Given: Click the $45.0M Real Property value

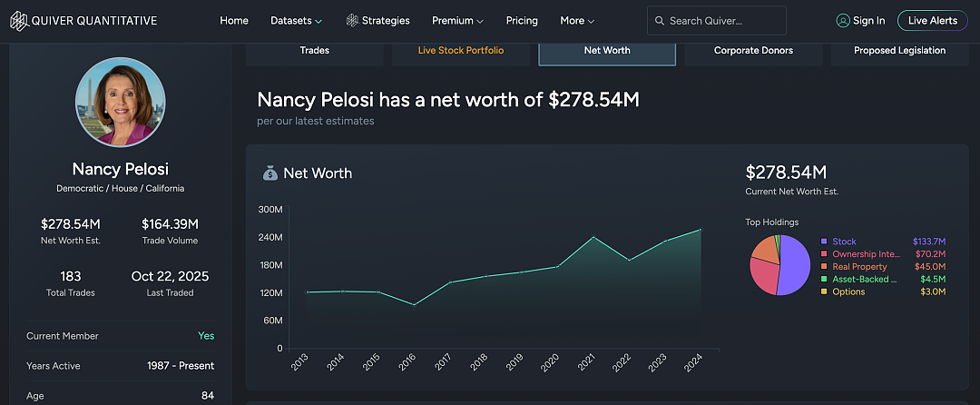Looking at the screenshot, I should tap(931, 267).
